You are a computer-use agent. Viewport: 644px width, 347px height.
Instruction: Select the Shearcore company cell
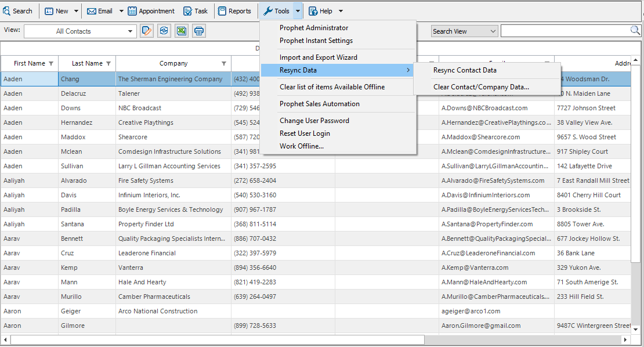point(173,137)
